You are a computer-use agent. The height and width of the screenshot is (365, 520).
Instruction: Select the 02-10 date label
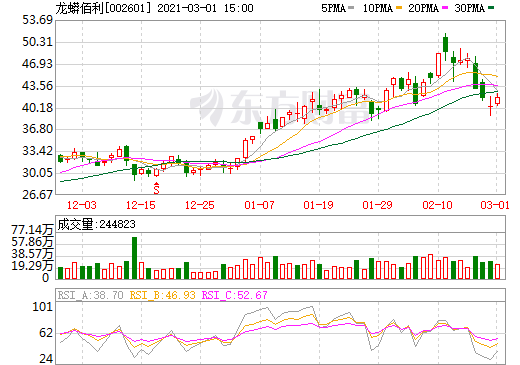[437, 205]
